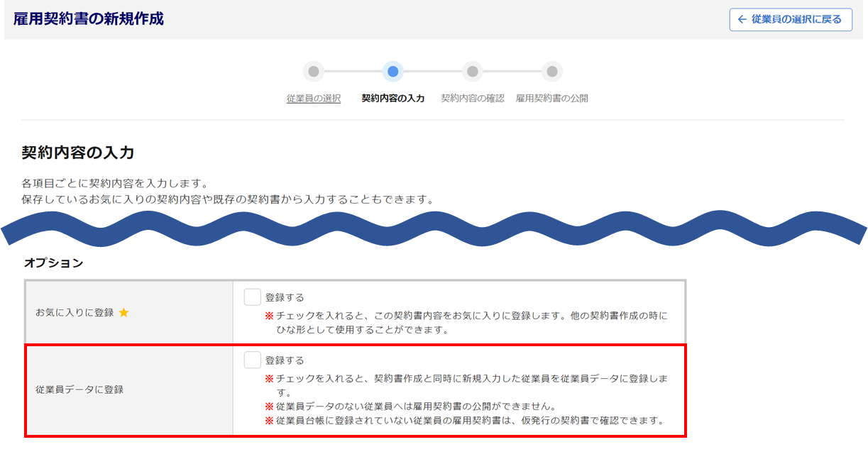Click the お気に入りに登録 row header

coord(75,312)
